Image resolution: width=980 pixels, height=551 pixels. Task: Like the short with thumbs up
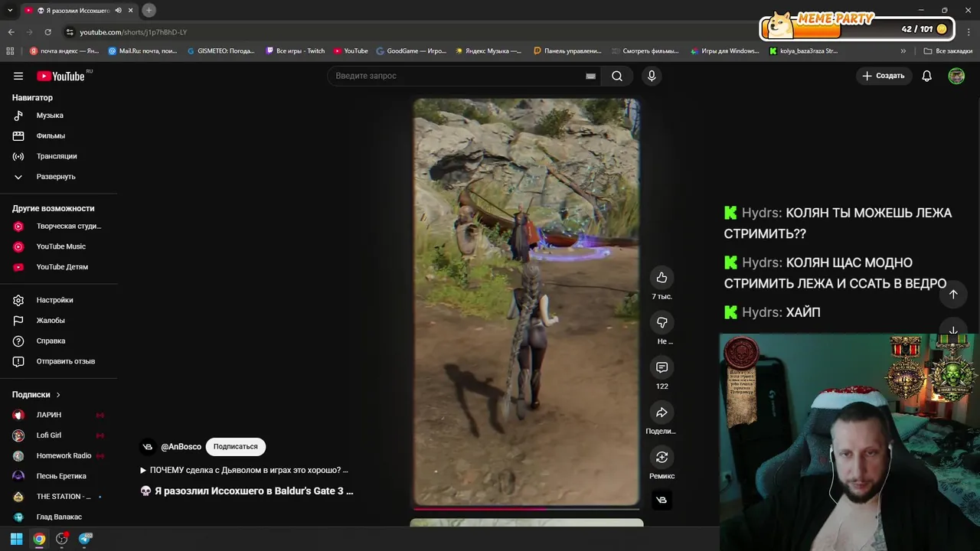tap(661, 278)
